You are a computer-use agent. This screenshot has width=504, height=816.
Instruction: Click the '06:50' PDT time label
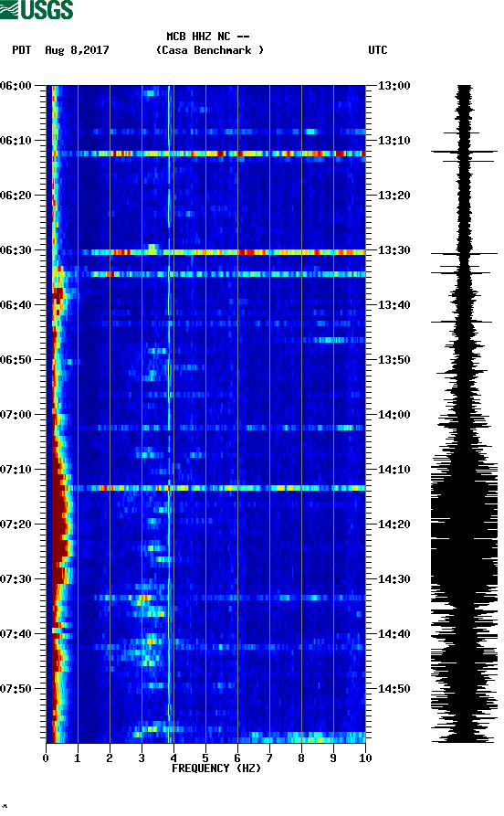coord(16,360)
